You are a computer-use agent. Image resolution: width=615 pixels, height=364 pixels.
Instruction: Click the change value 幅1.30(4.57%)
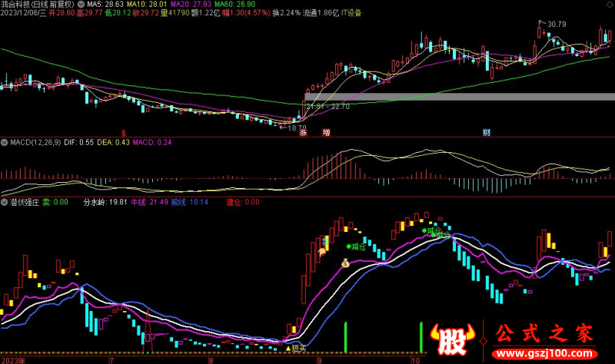pyautogui.click(x=246, y=13)
